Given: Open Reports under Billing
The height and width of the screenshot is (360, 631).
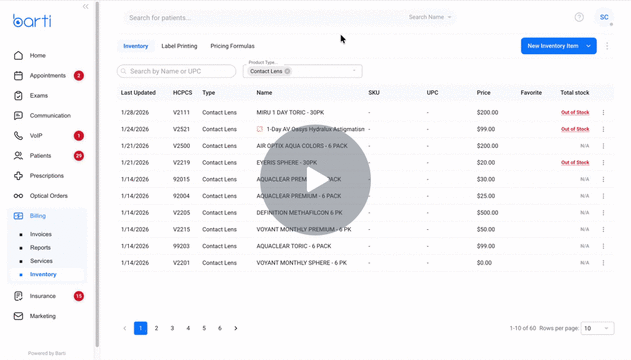Looking at the screenshot, I should click(x=40, y=247).
